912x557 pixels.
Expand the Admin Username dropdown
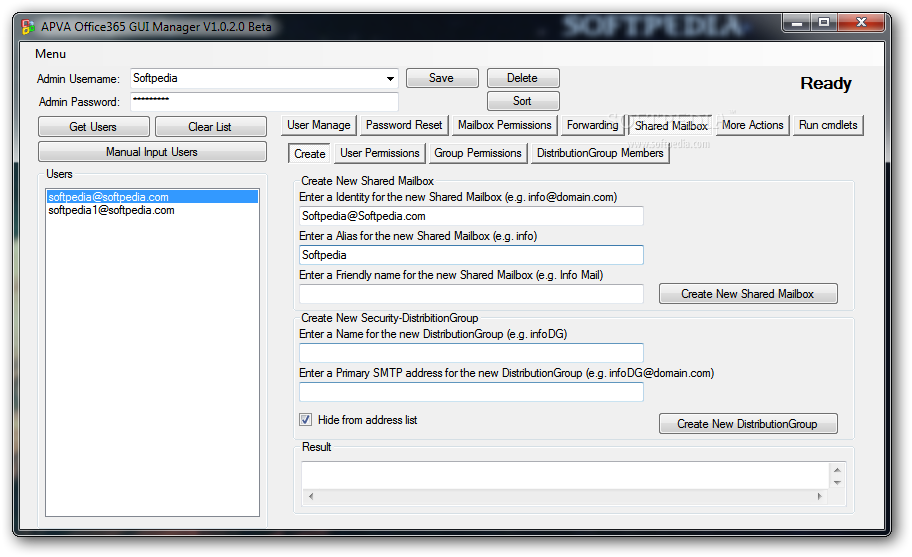point(390,78)
